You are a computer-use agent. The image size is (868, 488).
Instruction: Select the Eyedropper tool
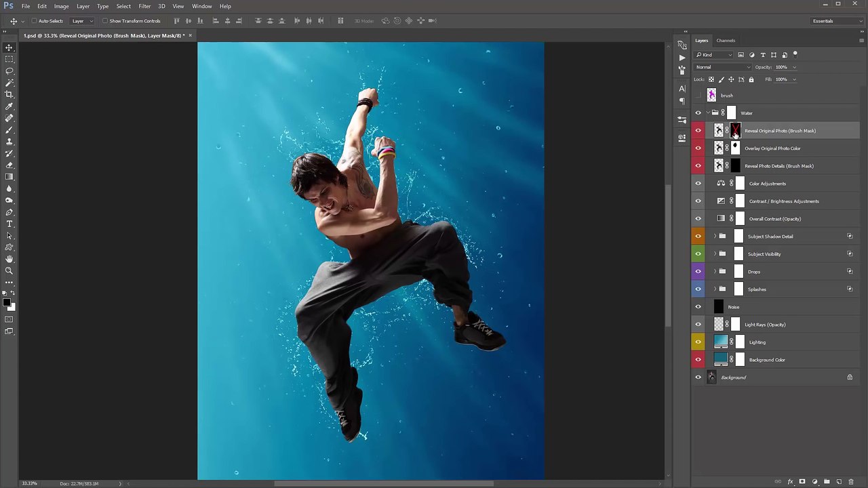click(x=9, y=106)
